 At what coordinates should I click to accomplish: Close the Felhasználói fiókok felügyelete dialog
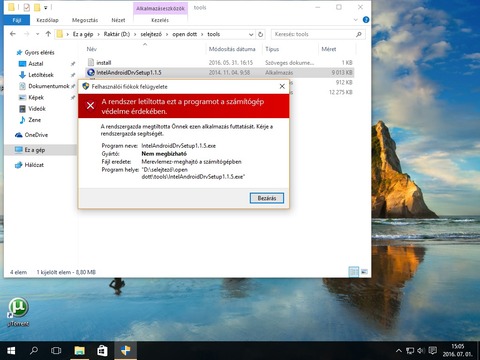(x=282, y=86)
